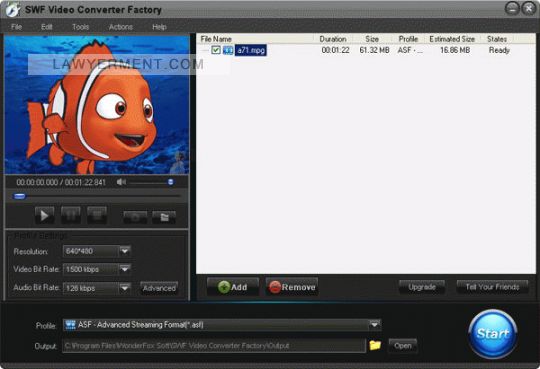
Task: Sort by the Size column header
Action: 372,39
